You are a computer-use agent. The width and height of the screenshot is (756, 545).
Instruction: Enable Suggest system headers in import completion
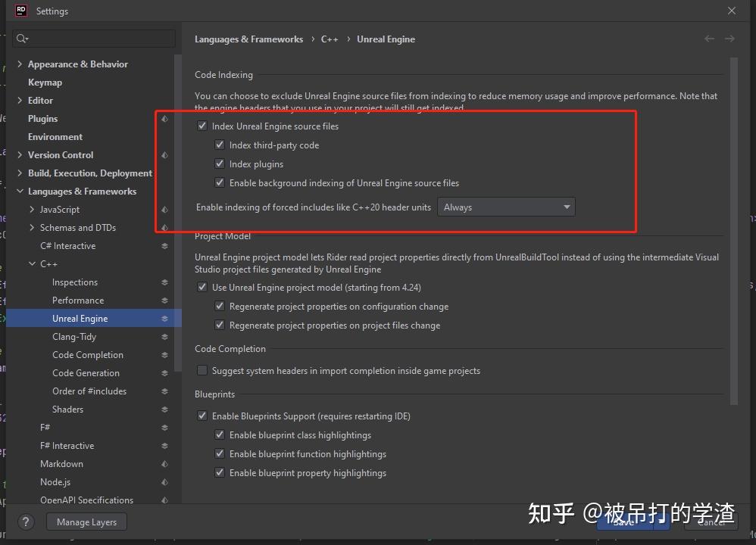202,370
